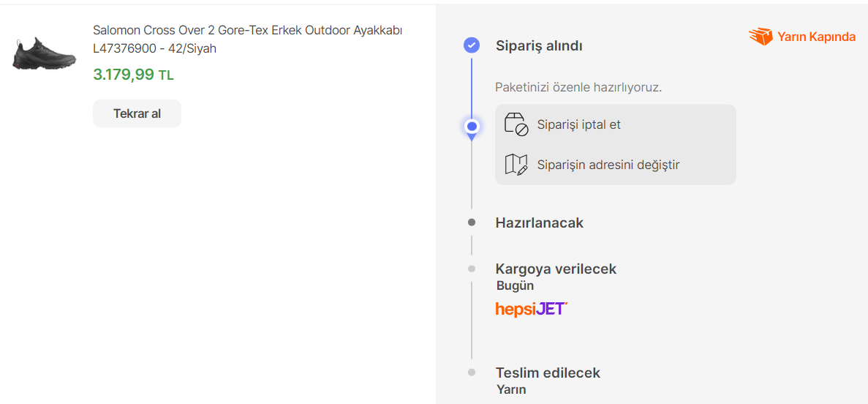868x404 pixels.
Task: Click the cancel order box icon
Action: 516,124
